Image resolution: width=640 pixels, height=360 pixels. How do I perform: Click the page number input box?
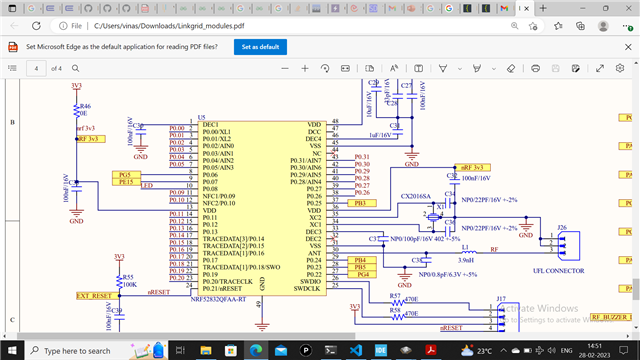[x=36, y=69]
